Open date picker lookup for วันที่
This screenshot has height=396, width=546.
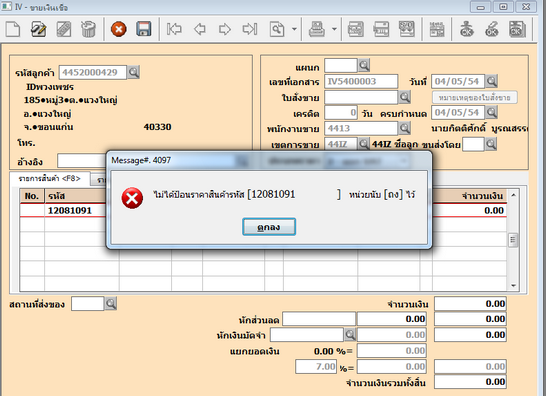(491, 81)
